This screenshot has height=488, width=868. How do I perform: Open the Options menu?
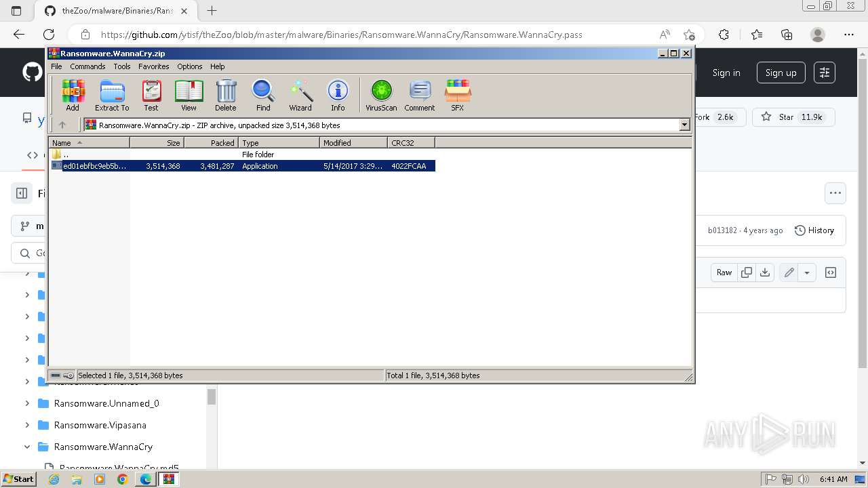coord(190,66)
